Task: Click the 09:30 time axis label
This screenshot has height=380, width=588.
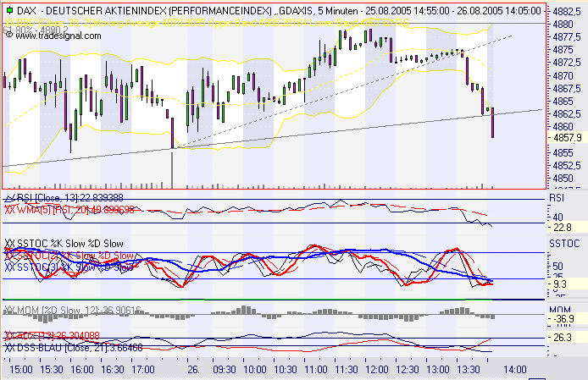Action: click(x=225, y=370)
